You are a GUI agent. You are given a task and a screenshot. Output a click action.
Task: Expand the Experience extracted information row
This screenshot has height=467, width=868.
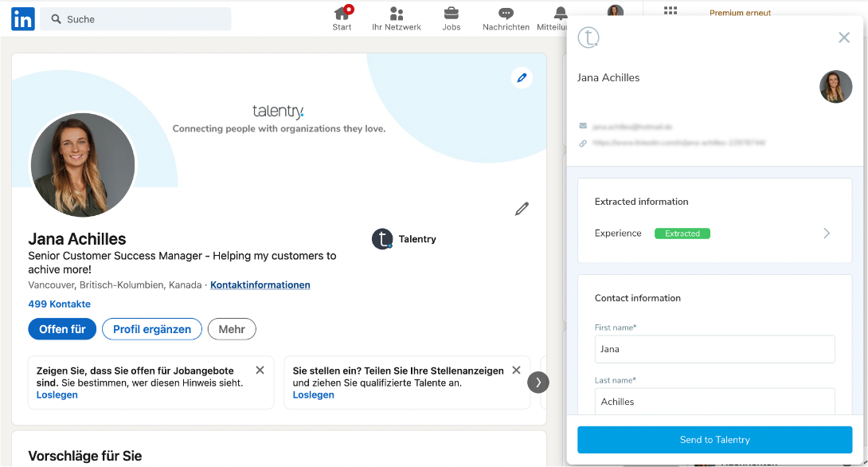(826, 233)
